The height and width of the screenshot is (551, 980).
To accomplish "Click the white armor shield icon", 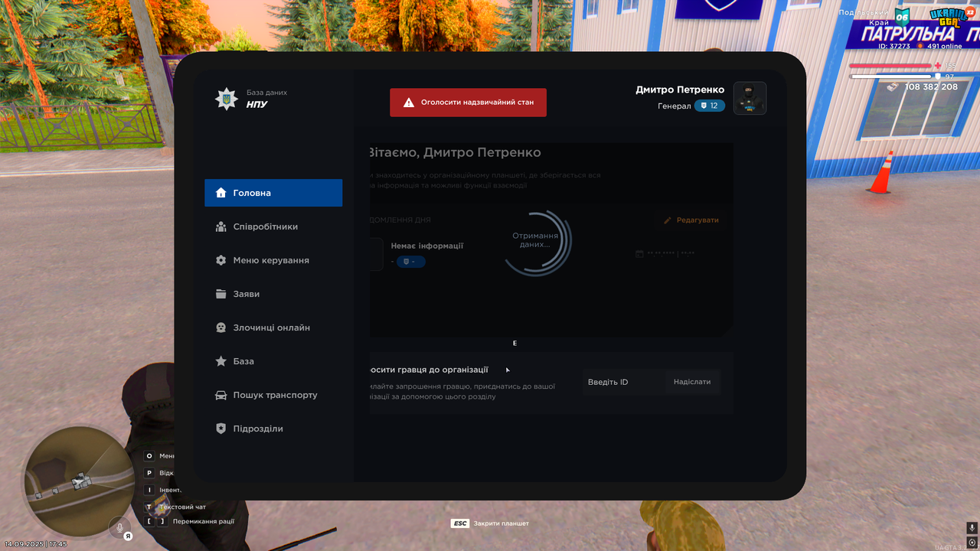I will (937, 77).
